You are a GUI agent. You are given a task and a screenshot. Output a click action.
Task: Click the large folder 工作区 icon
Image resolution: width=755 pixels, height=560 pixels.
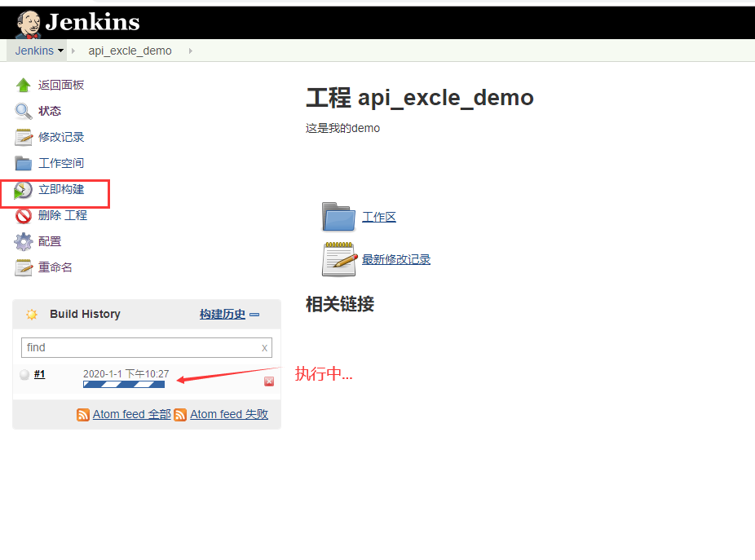339,217
